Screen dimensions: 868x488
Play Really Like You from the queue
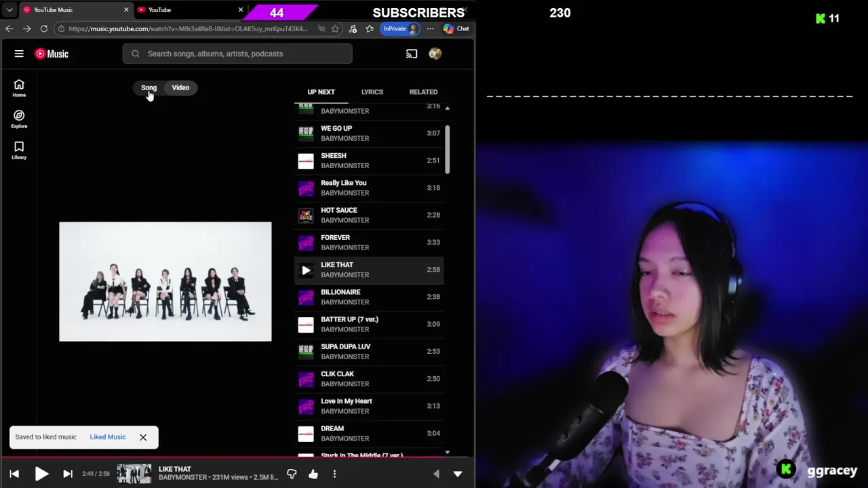pyautogui.click(x=370, y=188)
